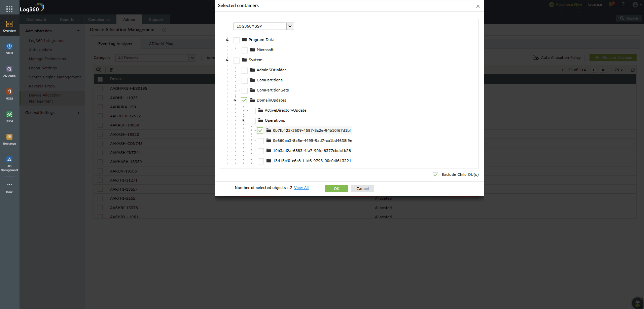This screenshot has height=309, width=644.
Task: Click the Cancel button
Action: (362, 189)
